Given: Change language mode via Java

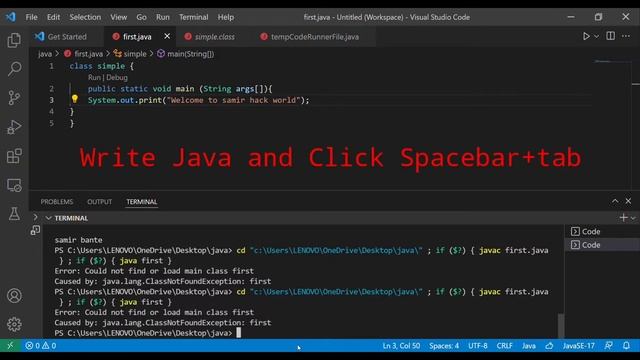Looking at the screenshot, I should pos(529,346).
